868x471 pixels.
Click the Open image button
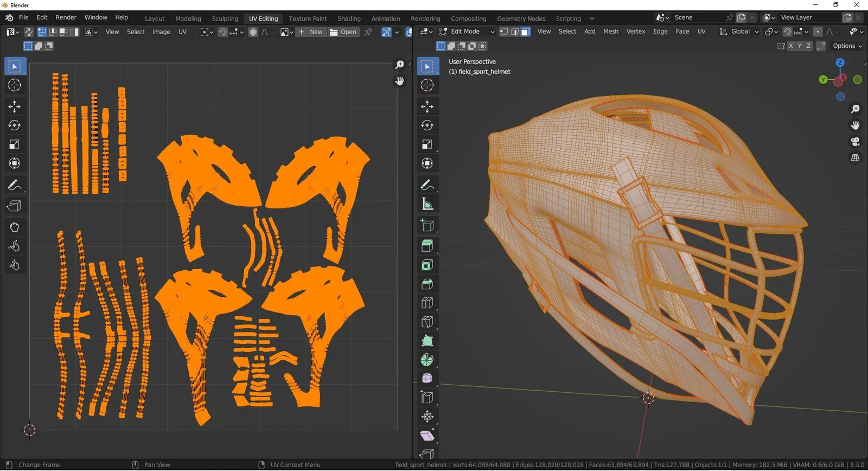coord(343,32)
